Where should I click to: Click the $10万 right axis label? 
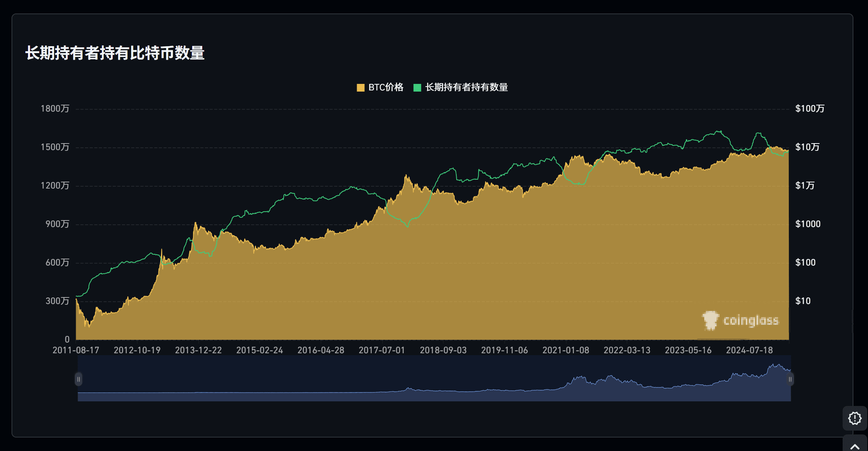[807, 147]
